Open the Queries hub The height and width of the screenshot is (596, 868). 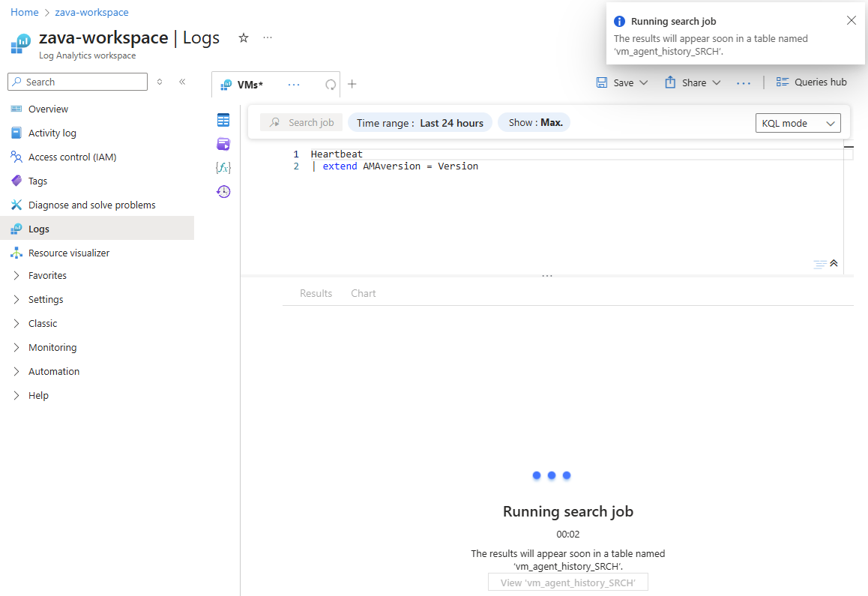click(811, 82)
